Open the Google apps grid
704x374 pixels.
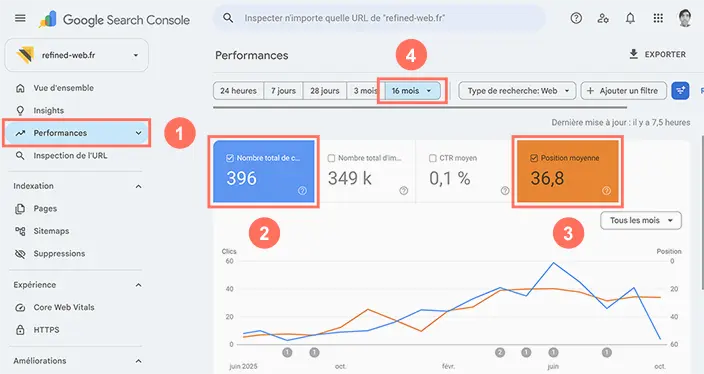click(658, 18)
